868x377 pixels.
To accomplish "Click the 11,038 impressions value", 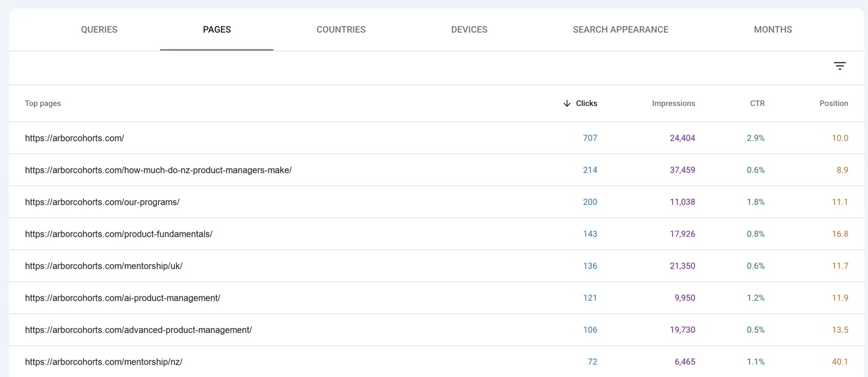I will [683, 202].
